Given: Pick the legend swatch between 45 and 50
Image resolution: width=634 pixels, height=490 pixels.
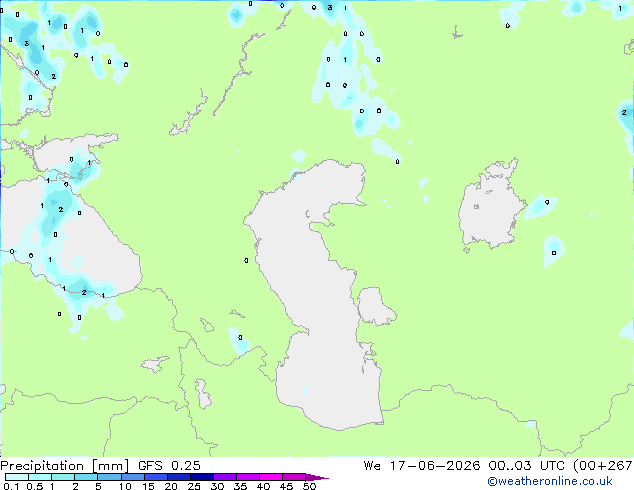Looking at the screenshot, I should point(294,477).
